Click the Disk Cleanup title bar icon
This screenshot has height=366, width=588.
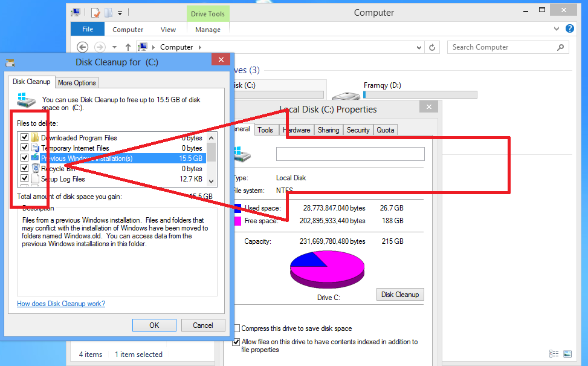10,62
